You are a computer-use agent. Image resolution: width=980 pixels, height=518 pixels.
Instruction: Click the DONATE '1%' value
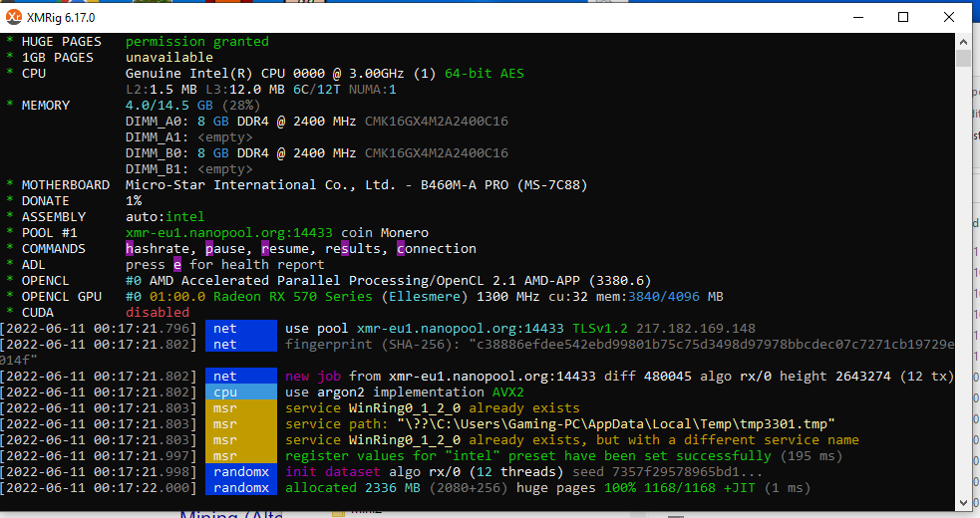(134, 201)
